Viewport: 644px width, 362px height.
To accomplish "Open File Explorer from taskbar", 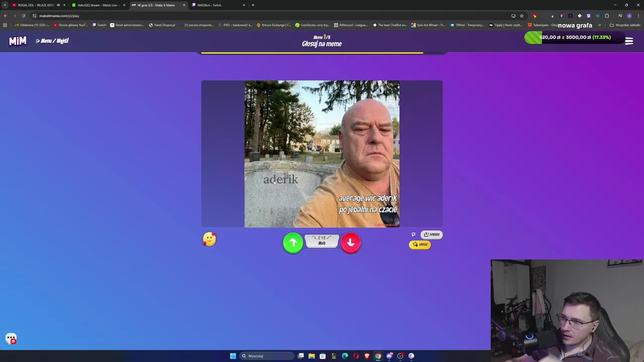I will point(311,356).
